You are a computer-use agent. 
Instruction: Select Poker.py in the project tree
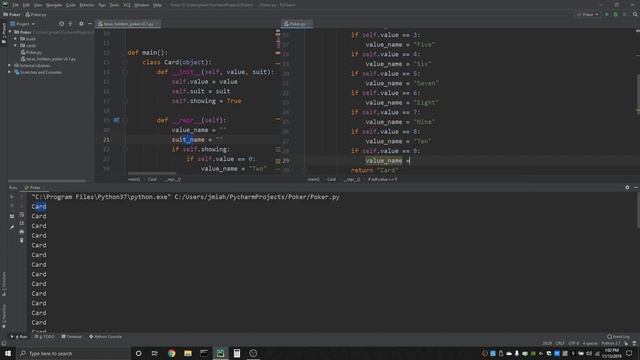pos(31,52)
